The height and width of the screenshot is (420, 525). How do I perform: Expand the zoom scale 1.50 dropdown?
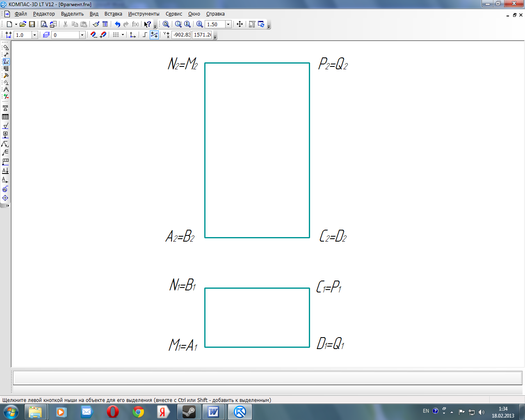coord(228,25)
